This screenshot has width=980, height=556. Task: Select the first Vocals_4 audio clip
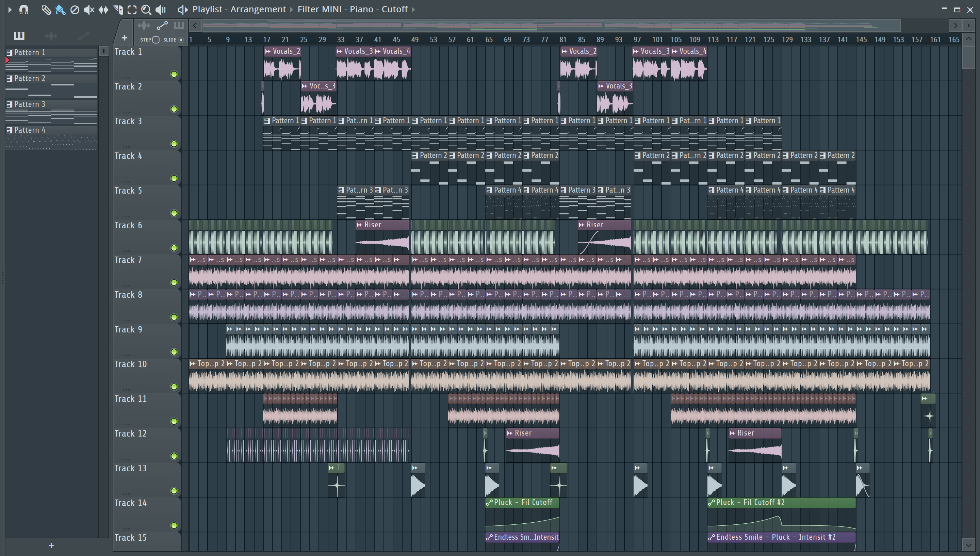(x=392, y=64)
